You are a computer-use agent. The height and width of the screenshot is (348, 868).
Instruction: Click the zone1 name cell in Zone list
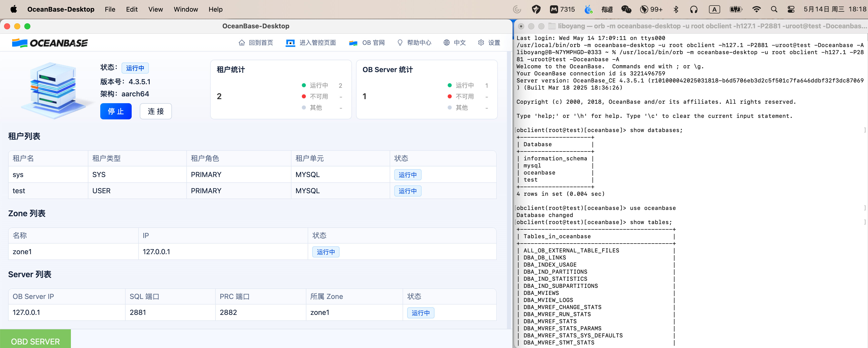coord(73,252)
